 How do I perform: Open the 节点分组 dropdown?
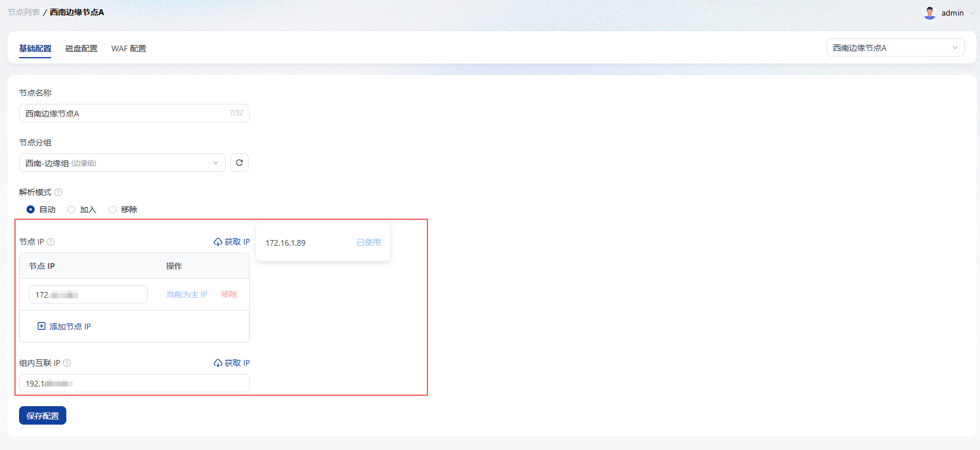pos(122,163)
